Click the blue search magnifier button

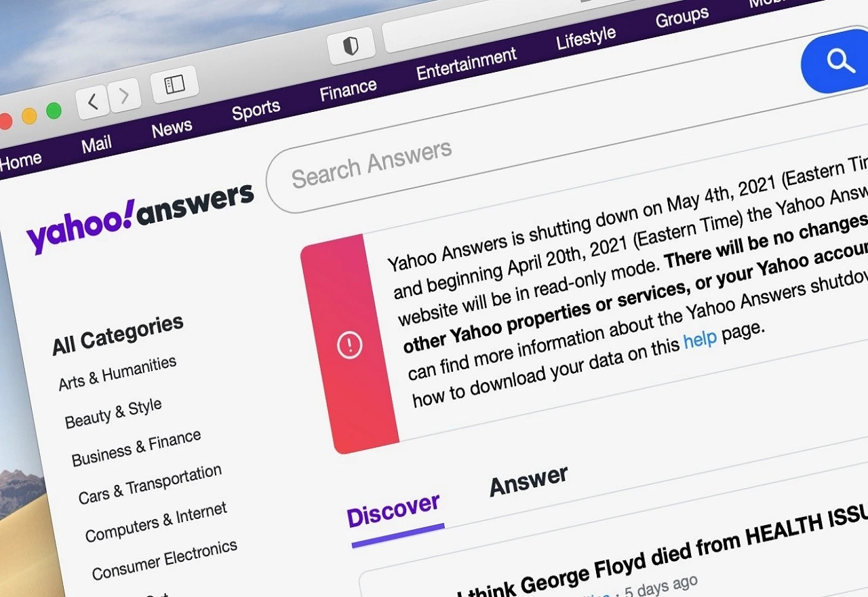coord(838,61)
